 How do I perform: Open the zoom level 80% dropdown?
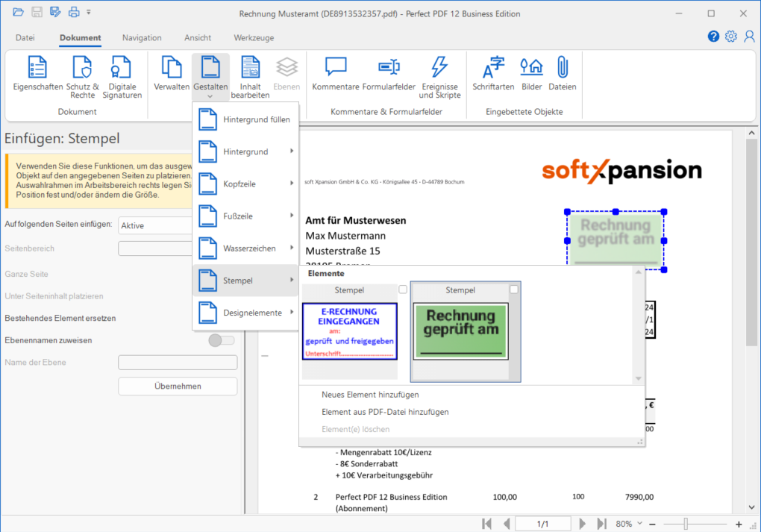tap(628, 524)
